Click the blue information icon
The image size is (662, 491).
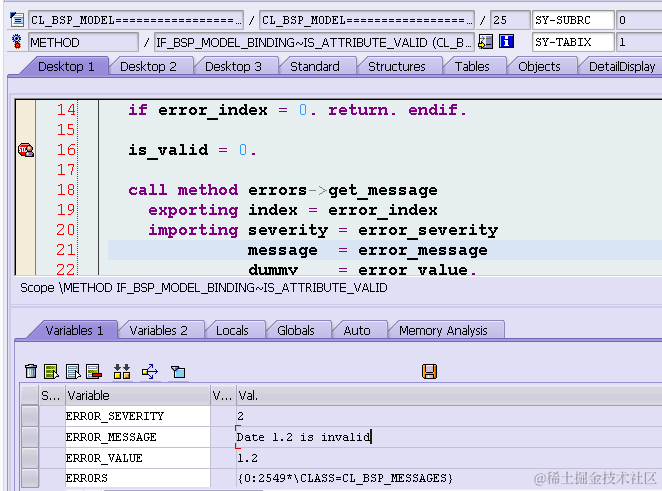pyautogui.click(x=506, y=42)
